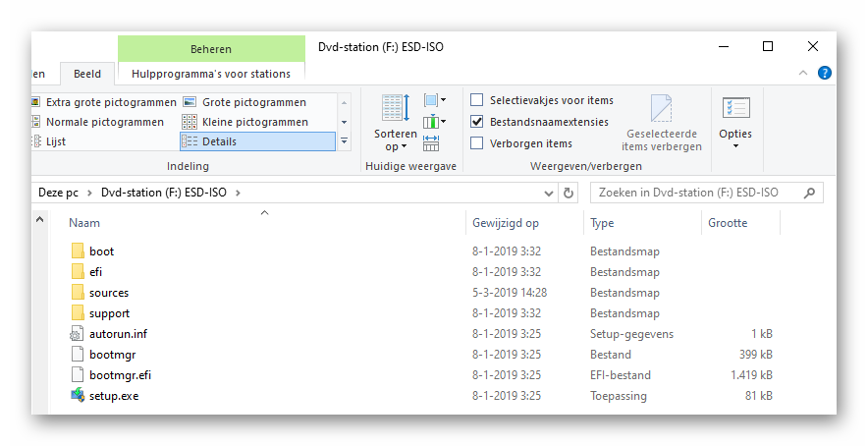Select the boot folder icon
Screen dimensions: 868x446
[78, 251]
